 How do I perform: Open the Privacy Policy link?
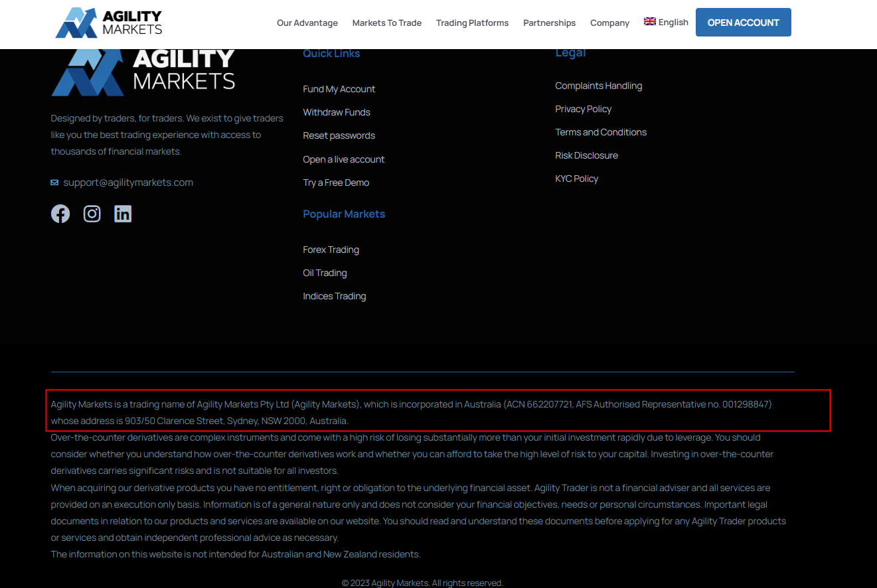584,109
